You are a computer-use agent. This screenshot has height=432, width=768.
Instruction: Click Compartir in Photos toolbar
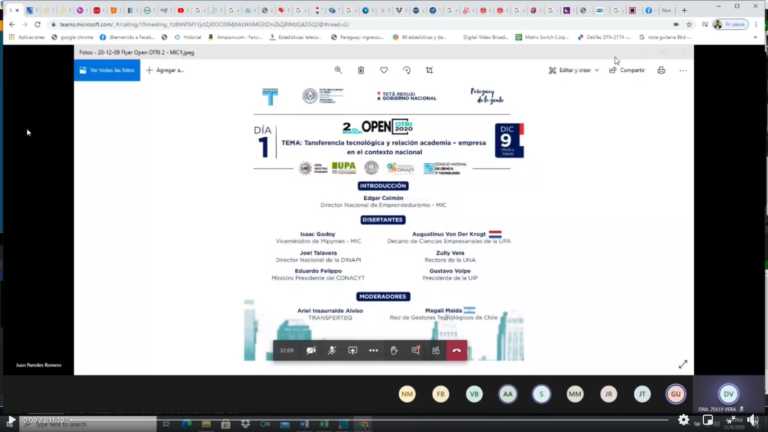(x=627, y=71)
